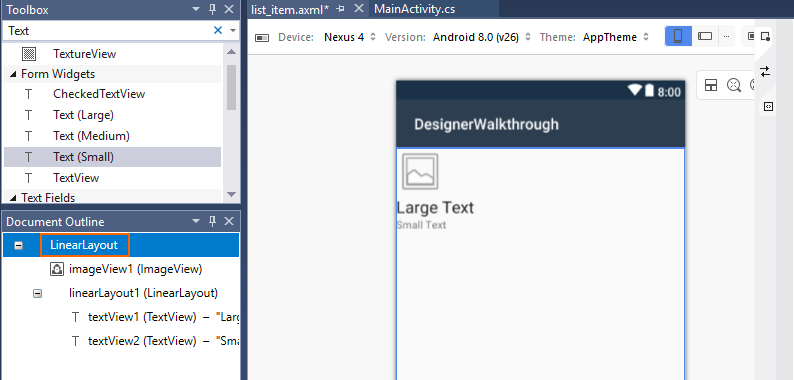This screenshot has width=794, height=380.
Task: Click the design view icon on right strip
Action: 765,36
